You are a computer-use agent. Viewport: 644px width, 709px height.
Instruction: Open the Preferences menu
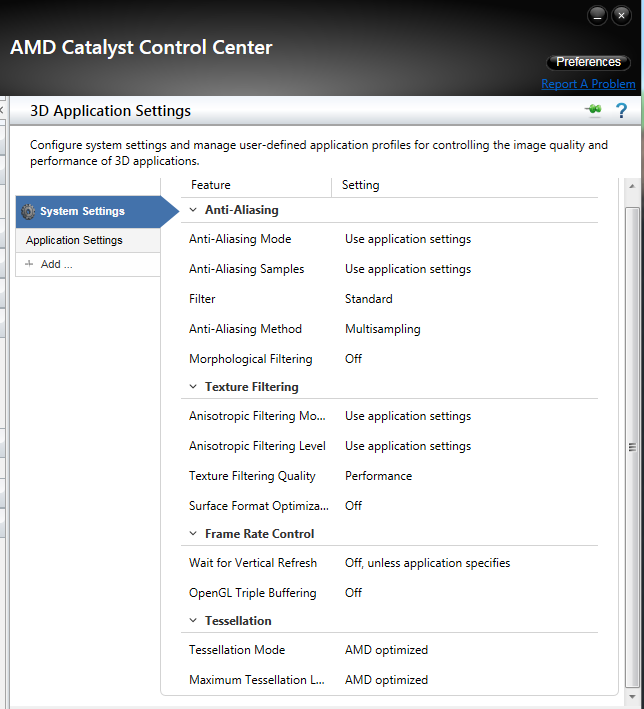[588, 62]
